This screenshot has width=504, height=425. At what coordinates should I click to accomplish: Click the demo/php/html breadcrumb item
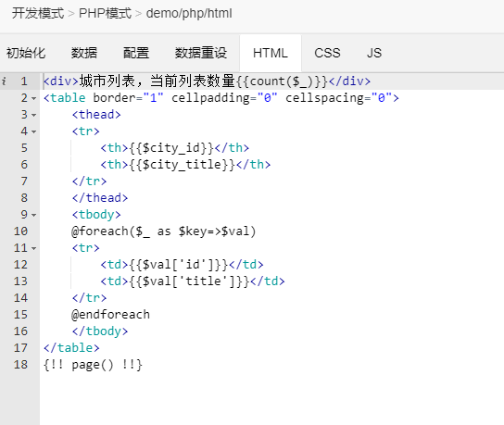pyautogui.click(x=189, y=14)
